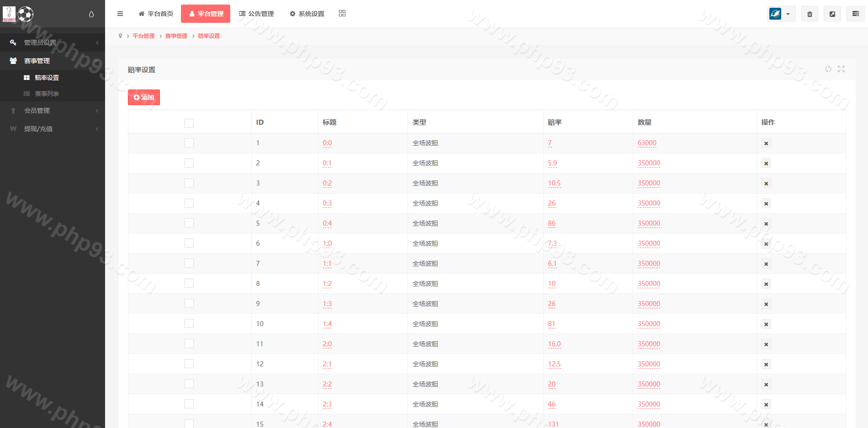The image size is (868, 428).
Task: Open 赛事列表 in the sidebar submenu
Action: pyautogui.click(x=47, y=94)
